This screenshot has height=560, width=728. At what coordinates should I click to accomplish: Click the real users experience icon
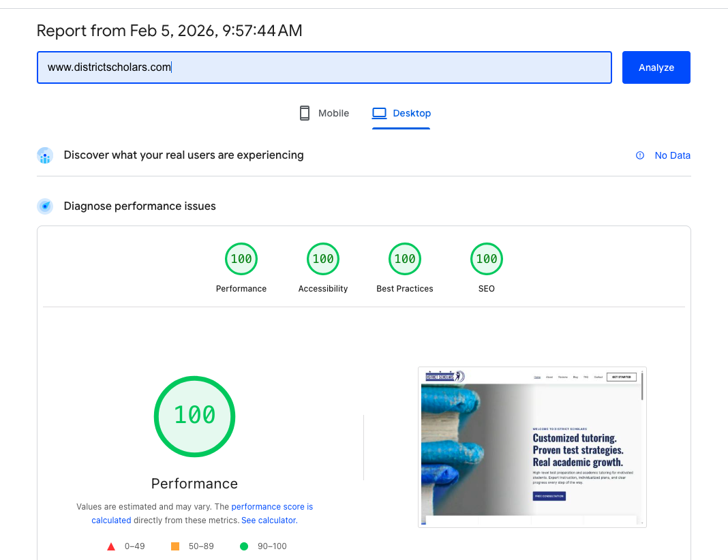click(x=44, y=155)
